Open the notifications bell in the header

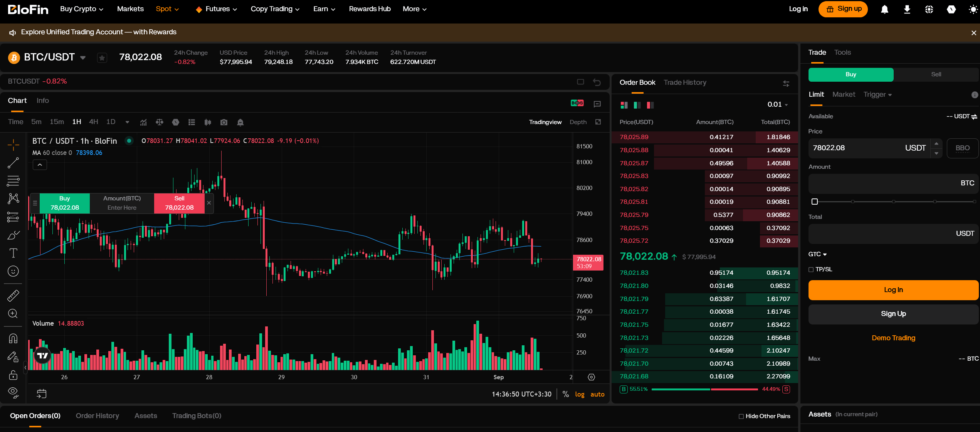(884, 9)
